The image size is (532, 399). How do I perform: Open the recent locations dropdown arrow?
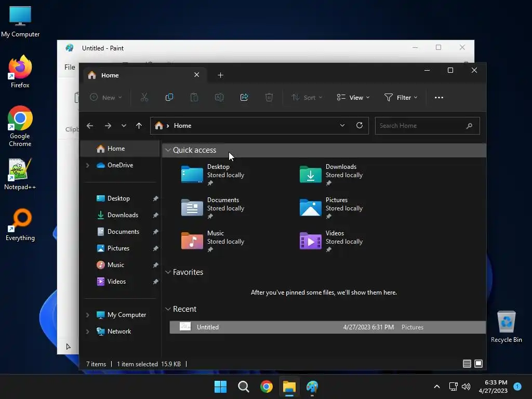click(124, 126)
